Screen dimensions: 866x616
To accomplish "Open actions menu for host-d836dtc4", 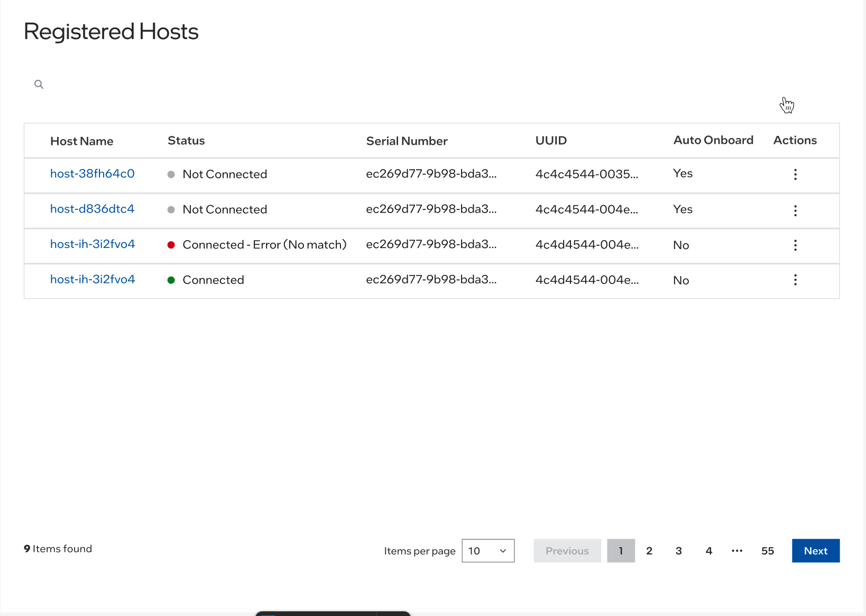I will tap(795, 210).
